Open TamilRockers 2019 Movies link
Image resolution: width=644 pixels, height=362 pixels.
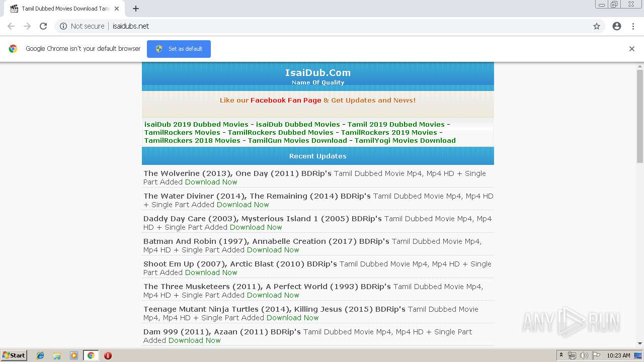pos(389,132)
